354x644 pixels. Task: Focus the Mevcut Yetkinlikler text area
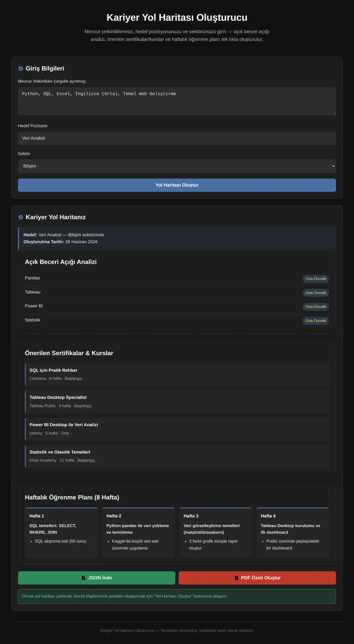[177, 101]
